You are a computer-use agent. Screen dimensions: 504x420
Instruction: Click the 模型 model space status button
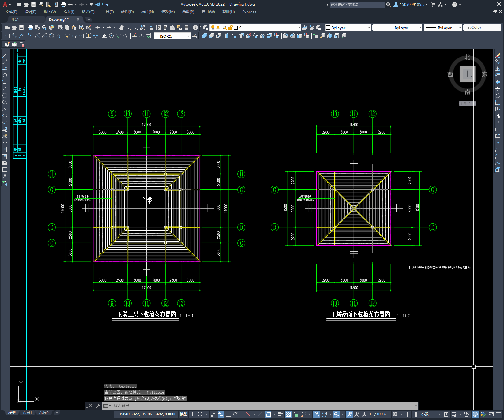click(x=184, y=414)
